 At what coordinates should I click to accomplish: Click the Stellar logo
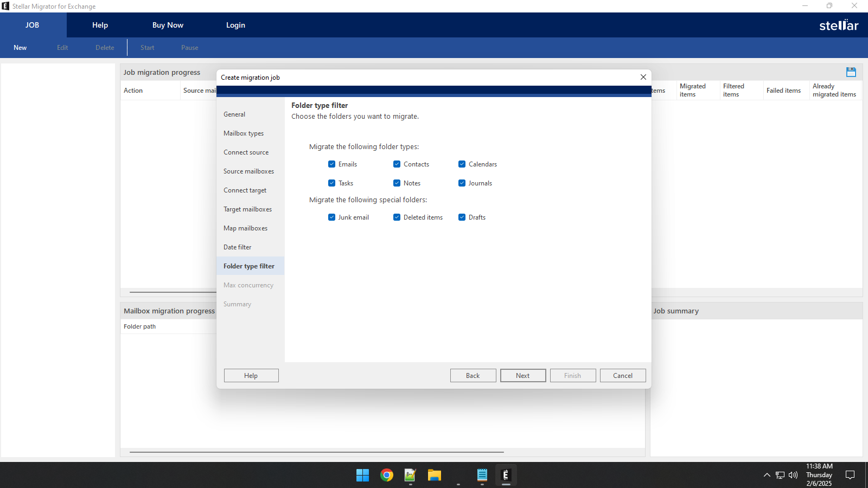839,25
